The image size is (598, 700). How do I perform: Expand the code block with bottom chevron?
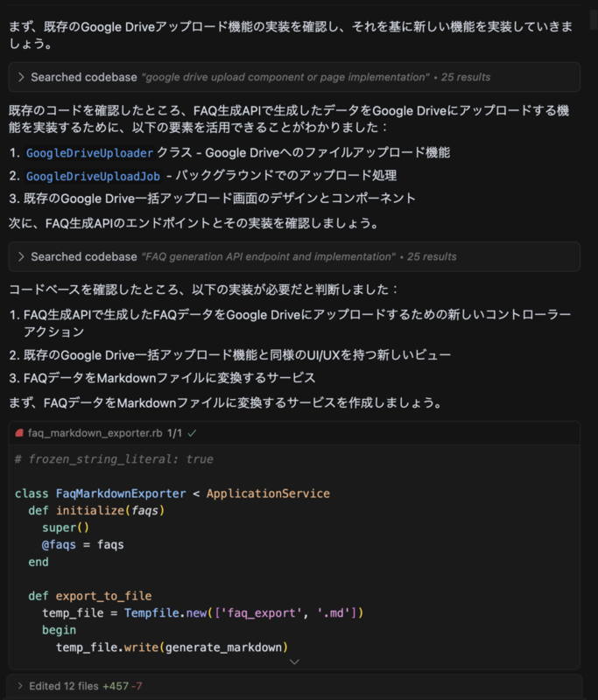(294, 661)
